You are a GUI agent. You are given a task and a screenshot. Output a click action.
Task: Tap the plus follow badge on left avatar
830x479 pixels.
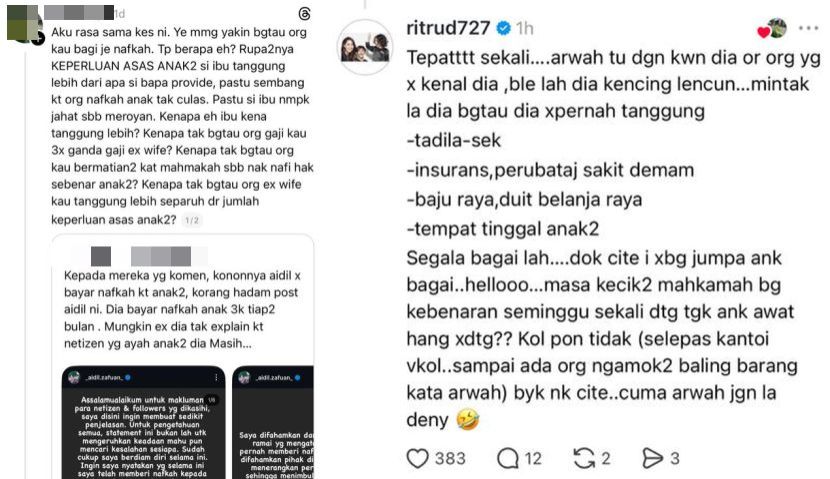[38, 39]
